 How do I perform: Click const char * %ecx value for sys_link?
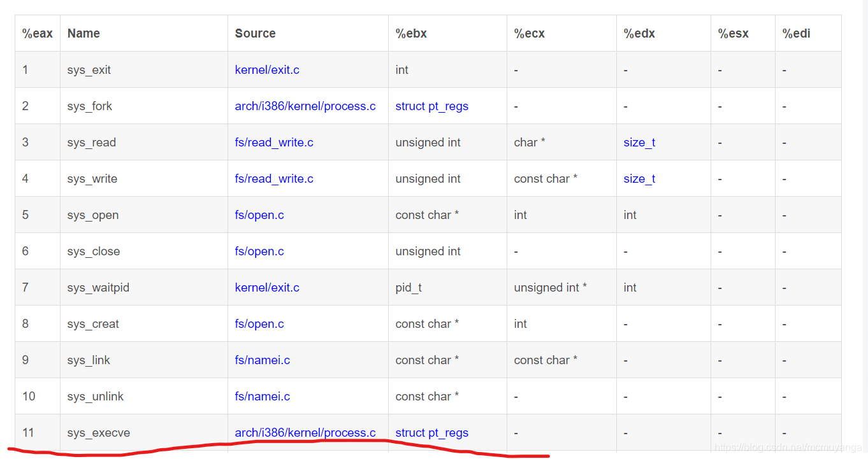click(x=546, y=360)
